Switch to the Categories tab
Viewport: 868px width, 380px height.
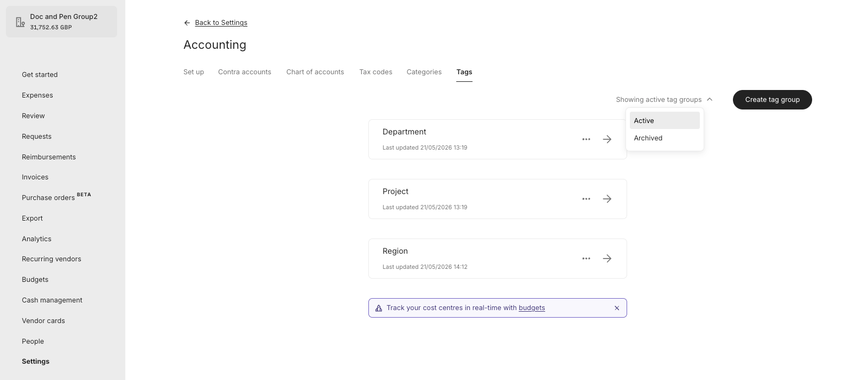(424, 72)
